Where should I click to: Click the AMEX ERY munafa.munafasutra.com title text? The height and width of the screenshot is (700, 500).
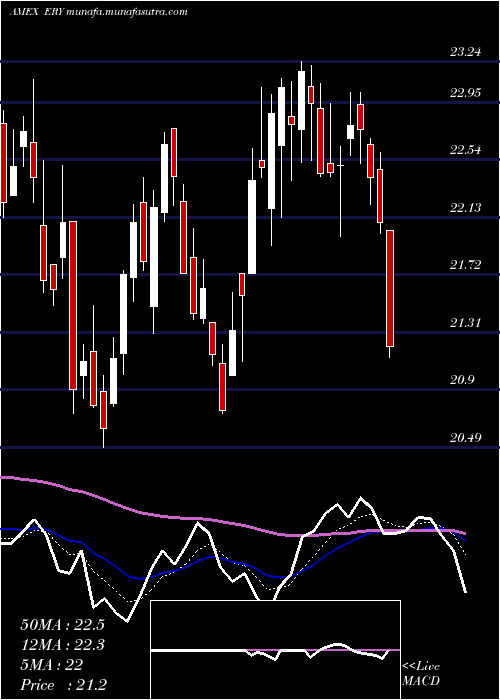(98, 12)
